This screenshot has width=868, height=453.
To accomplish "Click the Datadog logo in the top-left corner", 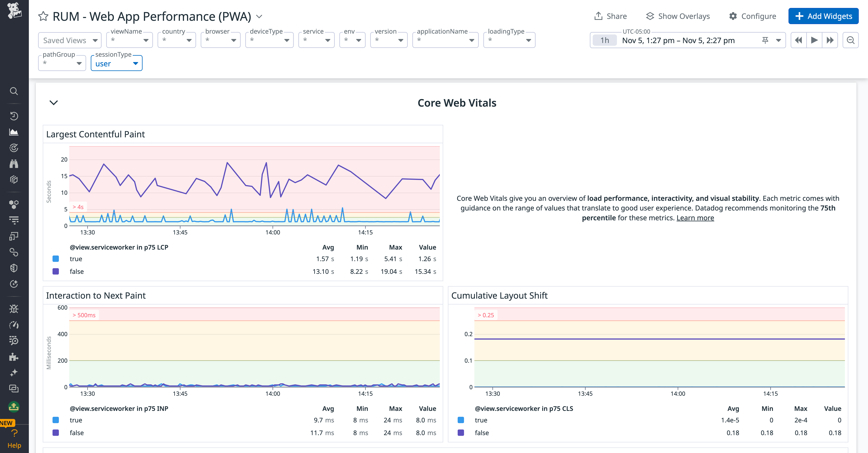I will 14,11.
